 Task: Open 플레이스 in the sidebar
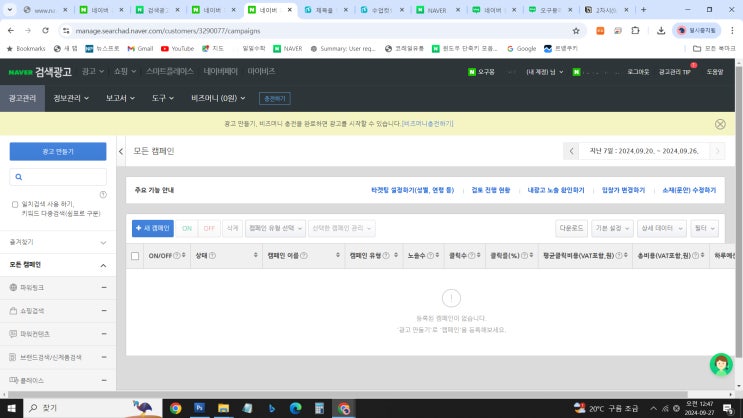click(32, 381)
